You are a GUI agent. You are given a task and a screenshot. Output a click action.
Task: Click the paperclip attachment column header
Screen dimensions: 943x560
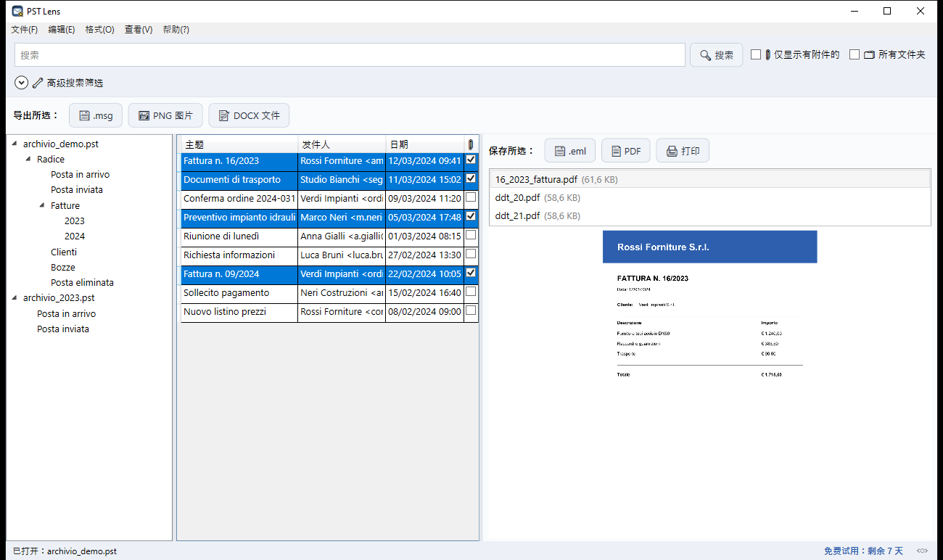click(x=471, y=144)
